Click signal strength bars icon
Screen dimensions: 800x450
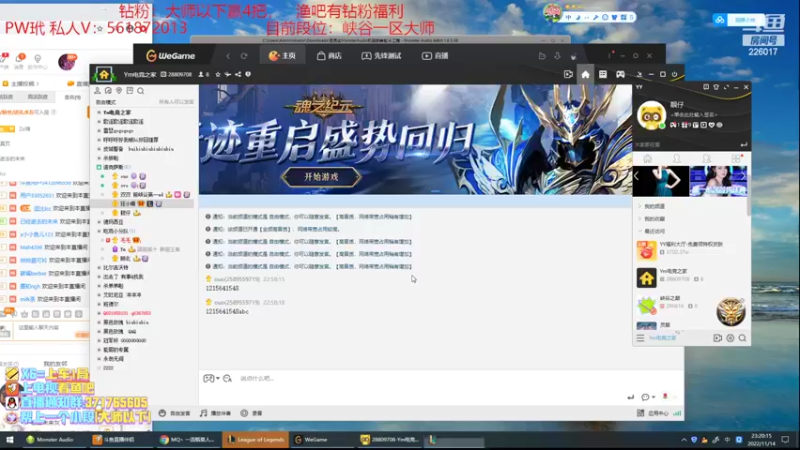click(677, 413)
